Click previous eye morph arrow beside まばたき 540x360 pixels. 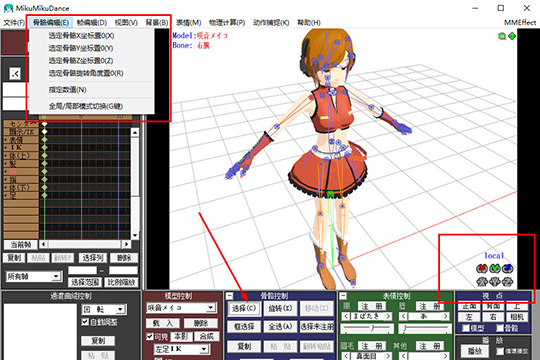(346, 316)
